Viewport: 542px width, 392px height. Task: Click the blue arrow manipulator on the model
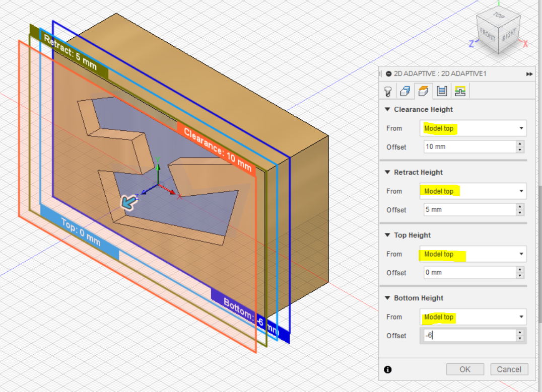pos(128,202)
